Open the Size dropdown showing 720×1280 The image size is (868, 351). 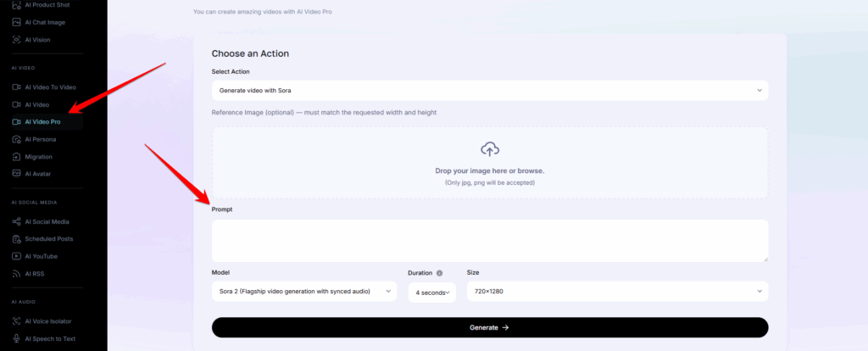(x=617, y=292)
